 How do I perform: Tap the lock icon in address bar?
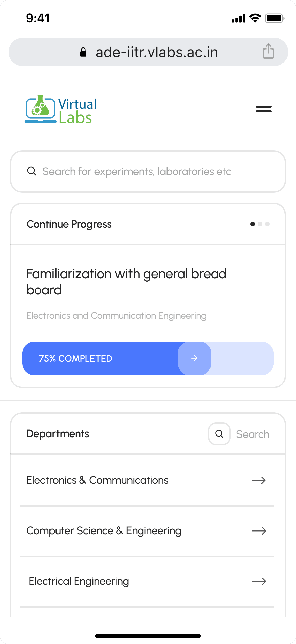click(83, 52)
